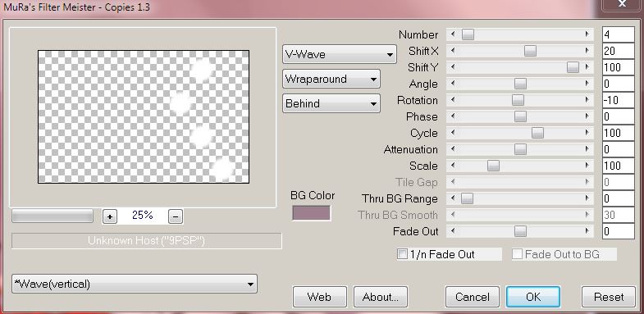Click the Scale slider thumb
This screenshot has width=644, height=314.
(x=493, y=166)
